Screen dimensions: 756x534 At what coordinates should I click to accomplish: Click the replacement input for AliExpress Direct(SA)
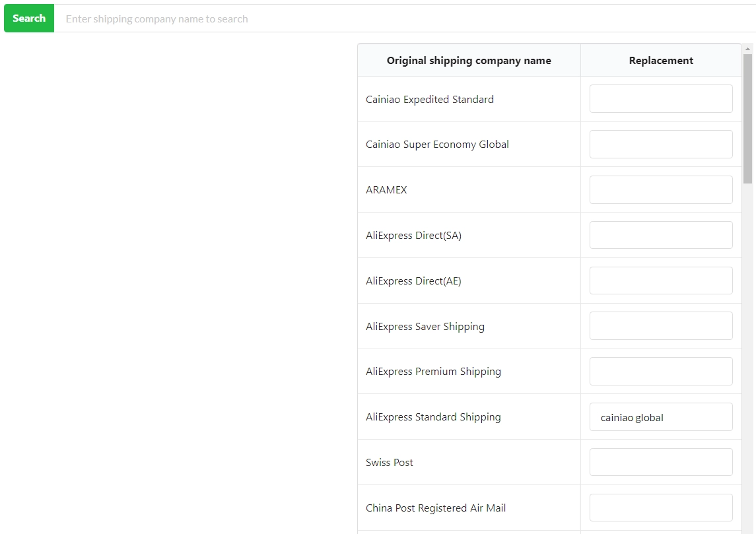tap(660, 235)
